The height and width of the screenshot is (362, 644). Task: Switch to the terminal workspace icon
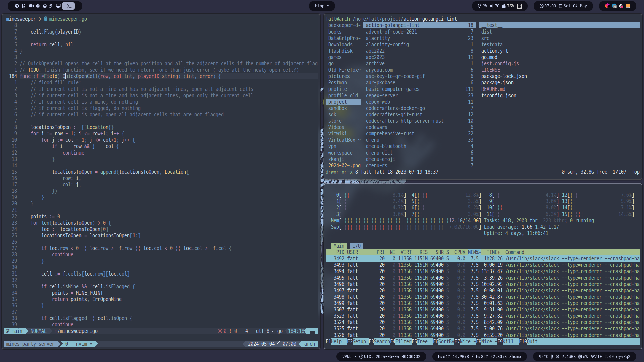(x=68, y=6)
